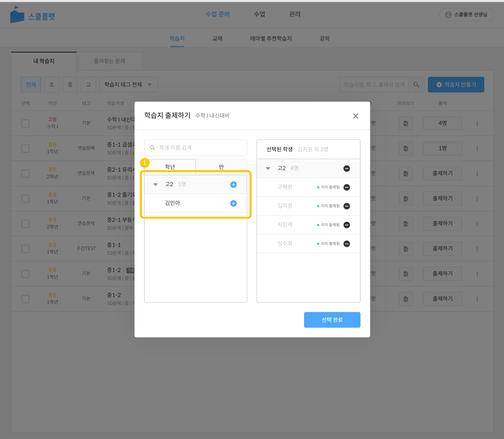Viewport: 504px width, 439px height.
Task: Remove the entire 고2 selected group
Action: click(x=346, y=168)
